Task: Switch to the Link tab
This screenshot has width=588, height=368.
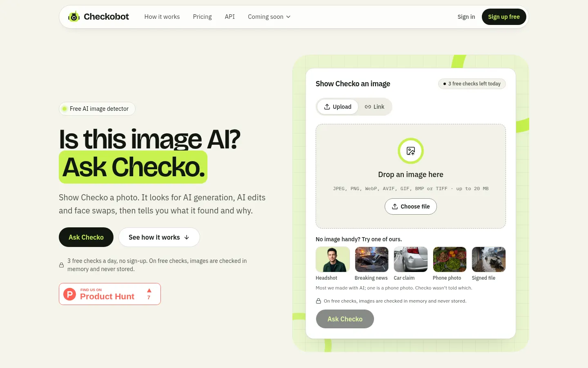Action: click(374, 107)
